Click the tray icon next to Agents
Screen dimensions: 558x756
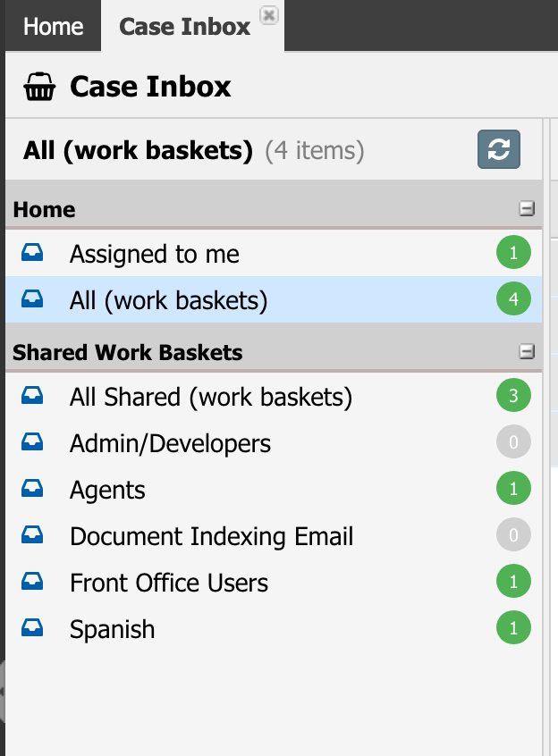pos(32,489)
